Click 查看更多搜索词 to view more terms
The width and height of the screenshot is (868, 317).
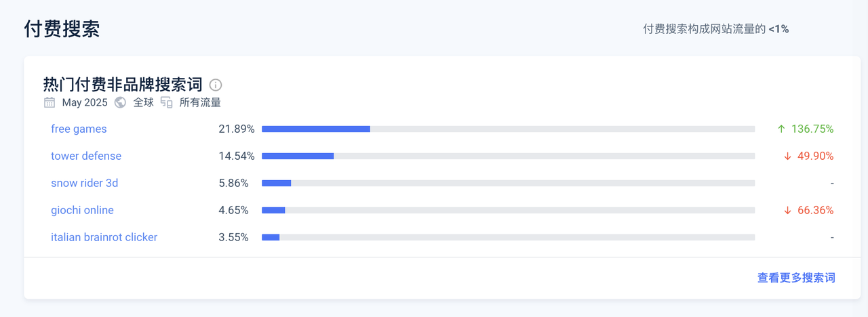pos(796,278)
